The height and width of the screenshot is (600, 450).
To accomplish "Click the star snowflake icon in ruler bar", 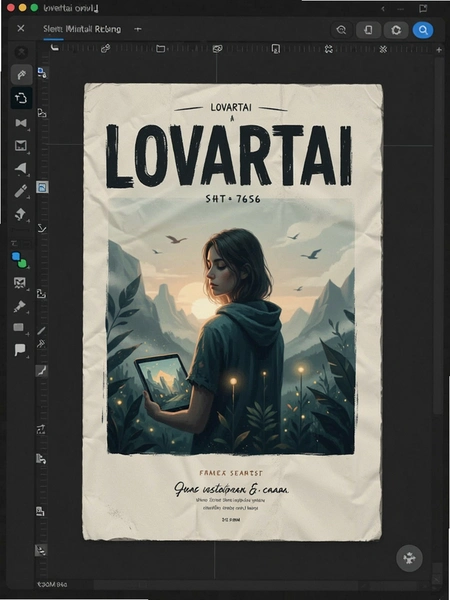I will point(383,49).
